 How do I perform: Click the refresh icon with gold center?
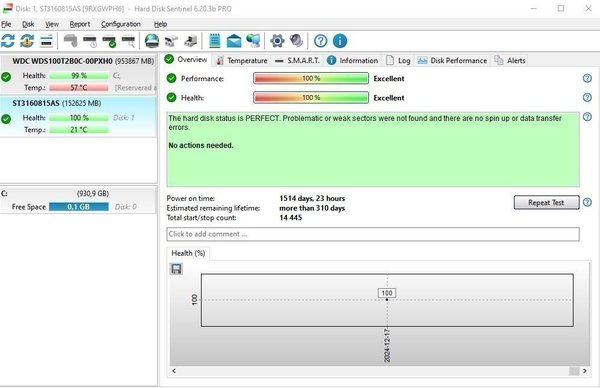[27, 41]
